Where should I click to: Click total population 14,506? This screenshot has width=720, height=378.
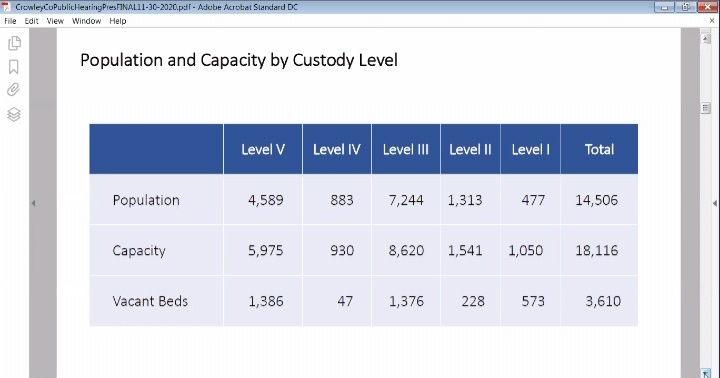pyautogui.click(x=596, y=200)
